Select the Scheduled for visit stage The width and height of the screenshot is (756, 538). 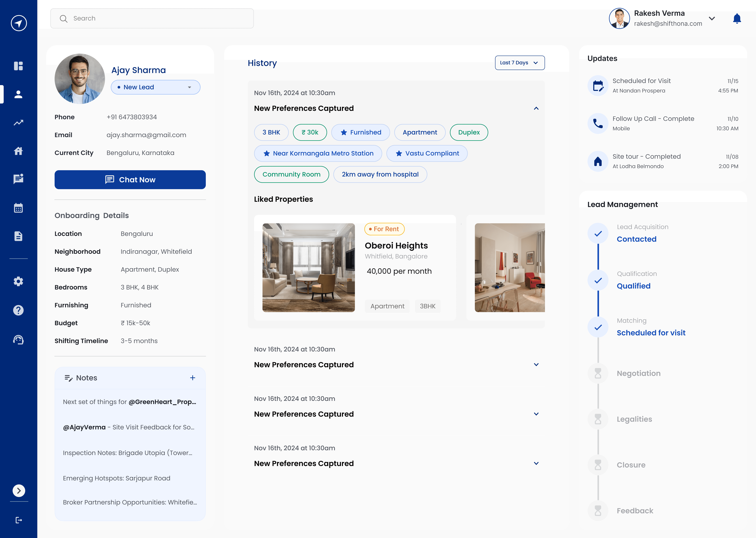(x=651, y=333)
